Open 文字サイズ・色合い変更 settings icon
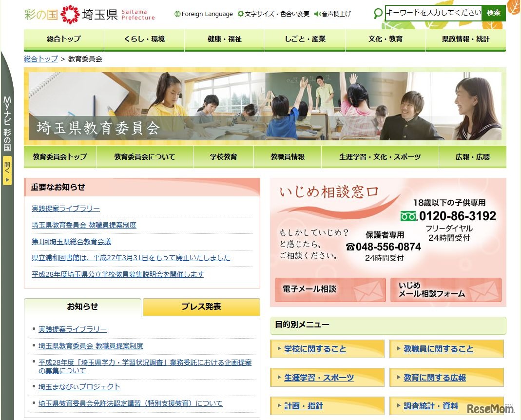This screenshot has height=420, width=521. coord(240,14)
